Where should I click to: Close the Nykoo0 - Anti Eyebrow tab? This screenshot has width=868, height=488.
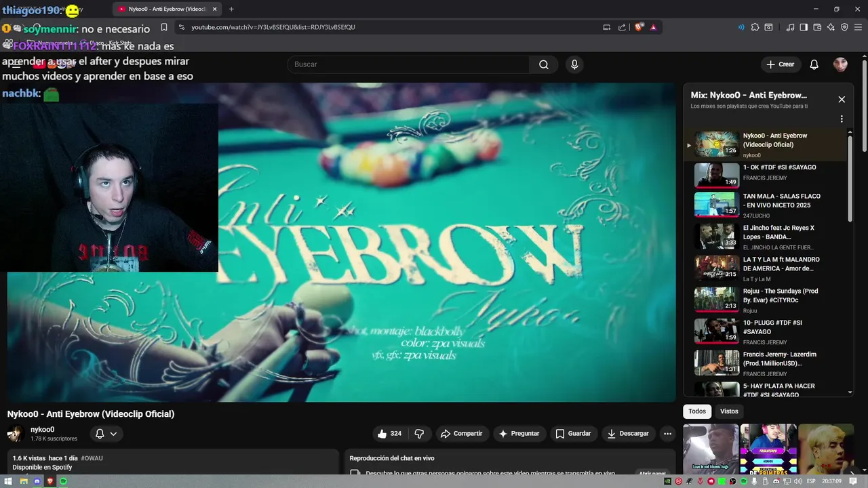[x=215, y=9]
